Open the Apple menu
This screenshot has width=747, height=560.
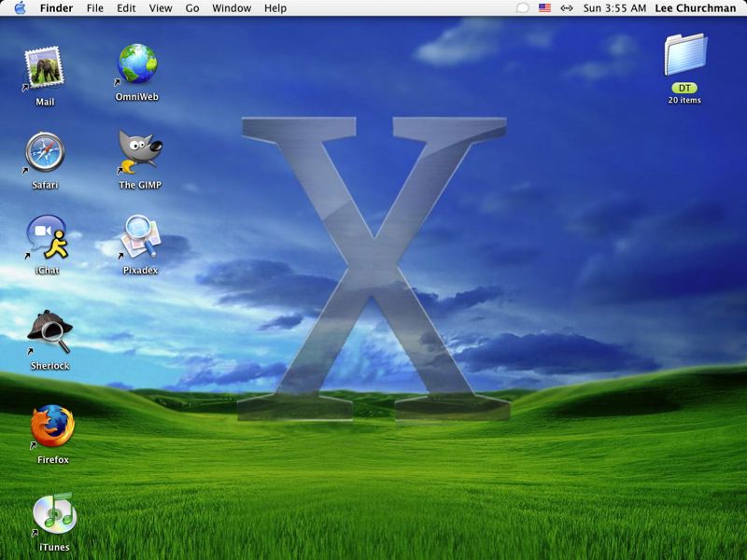pyautogui.click(x=20, y=8)
